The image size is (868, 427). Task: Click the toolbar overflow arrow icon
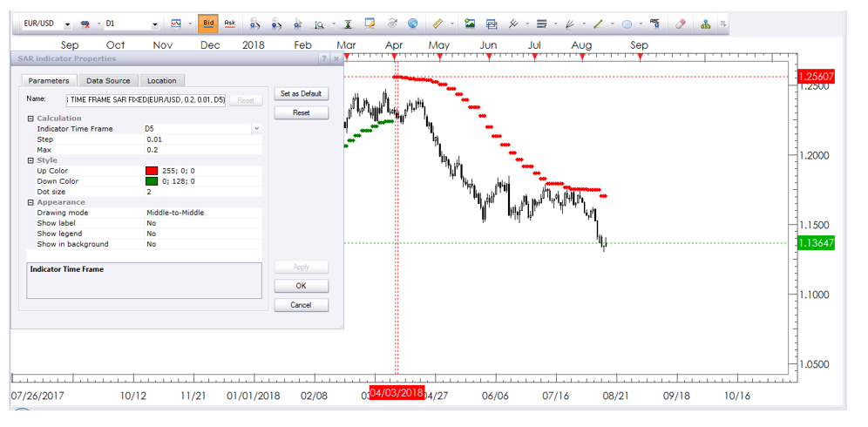pyautogui.click(x=723, y=24)
